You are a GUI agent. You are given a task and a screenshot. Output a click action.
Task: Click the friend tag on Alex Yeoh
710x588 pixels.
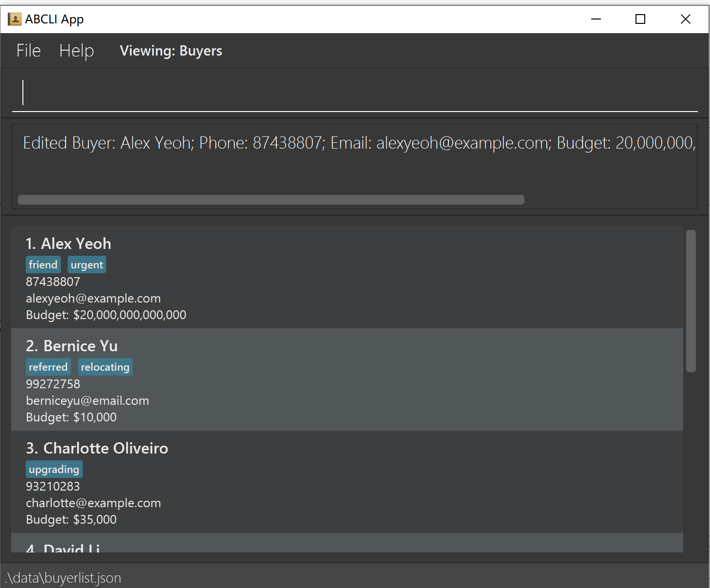point(43,265)
